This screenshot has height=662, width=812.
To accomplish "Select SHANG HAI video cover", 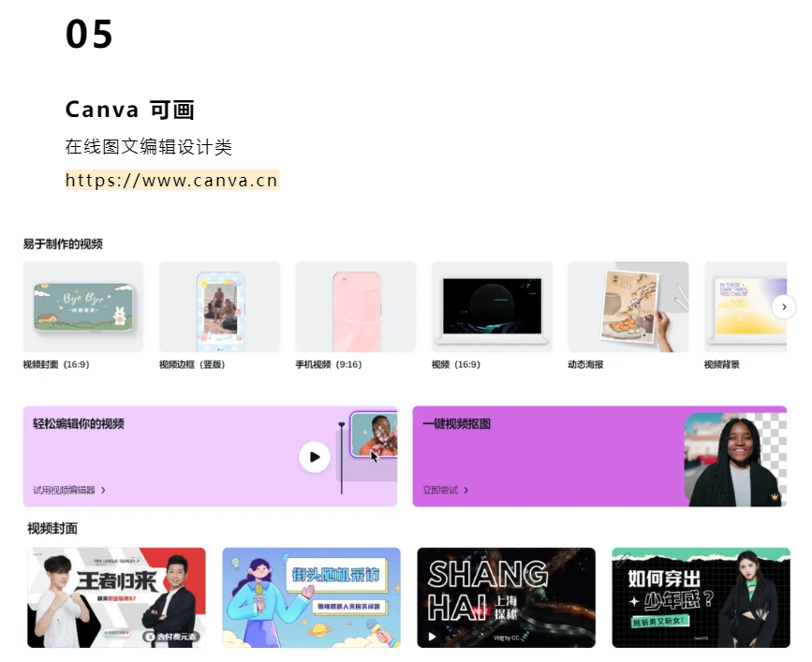I will coord(506,597).
